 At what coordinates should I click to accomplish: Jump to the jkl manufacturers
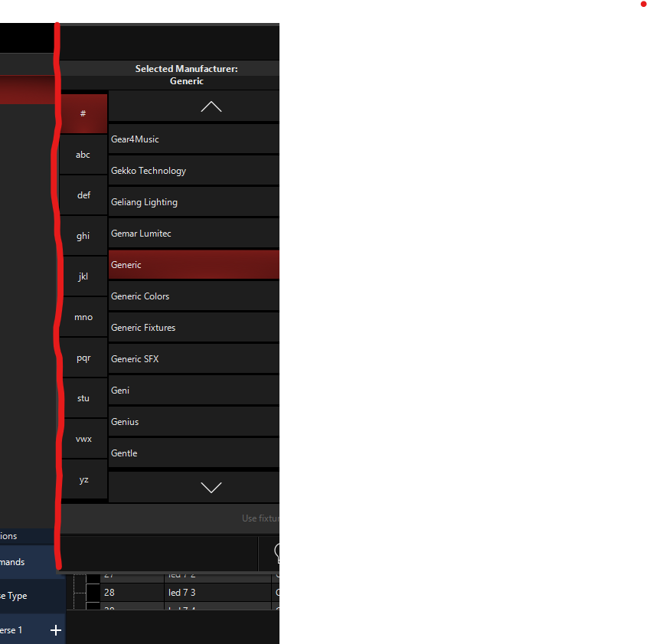(83, 276)
